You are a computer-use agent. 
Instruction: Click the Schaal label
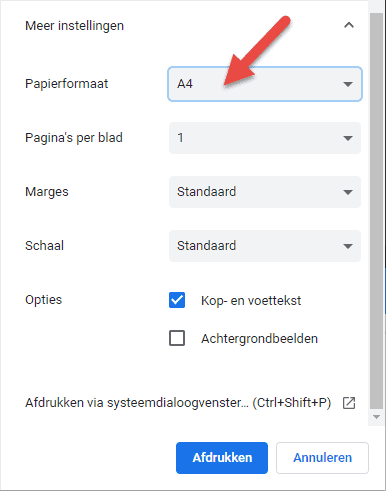pyautogui.click(x=44, y=246)
